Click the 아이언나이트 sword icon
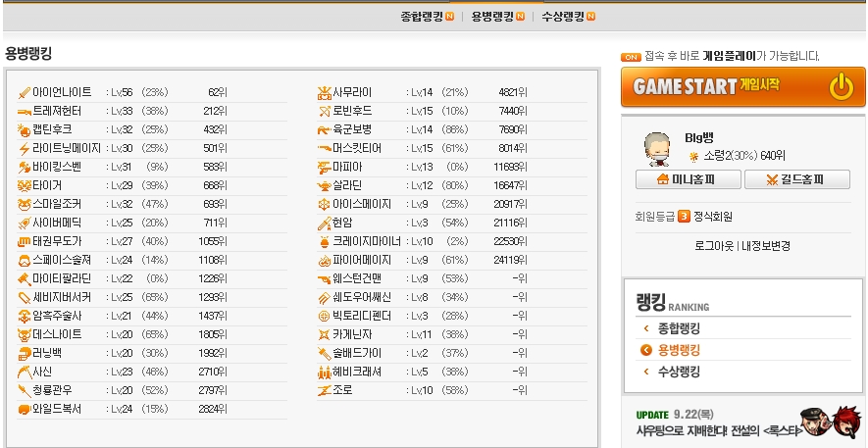The height and width of the screenshot is (448, 868). click(x=24, y=93)
